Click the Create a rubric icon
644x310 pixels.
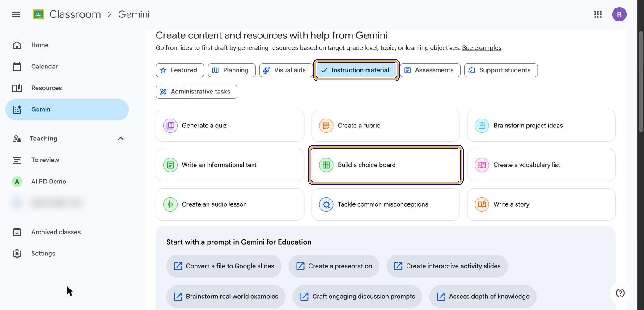(326, 126)
